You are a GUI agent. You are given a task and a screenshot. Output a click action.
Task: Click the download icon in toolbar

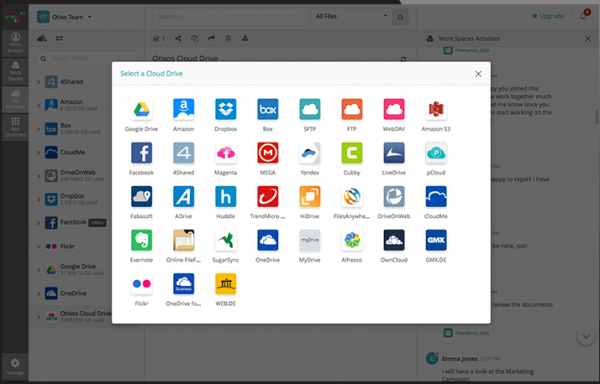pos(245,38)
